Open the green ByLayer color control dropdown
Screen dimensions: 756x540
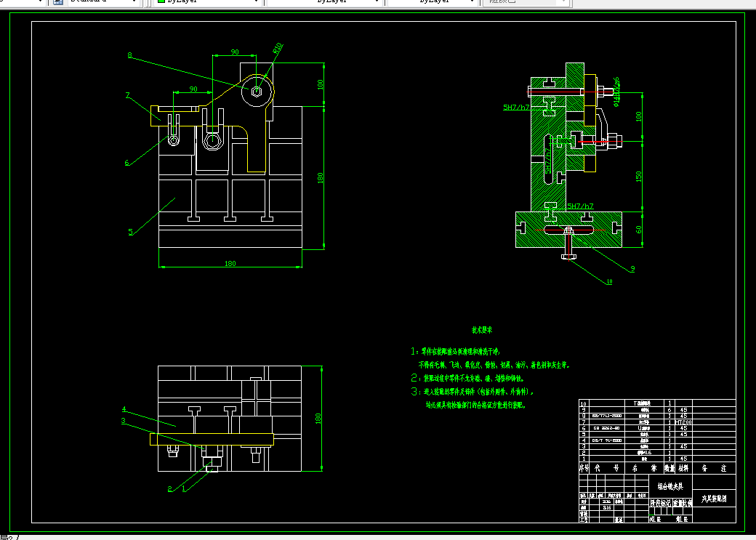208,2
